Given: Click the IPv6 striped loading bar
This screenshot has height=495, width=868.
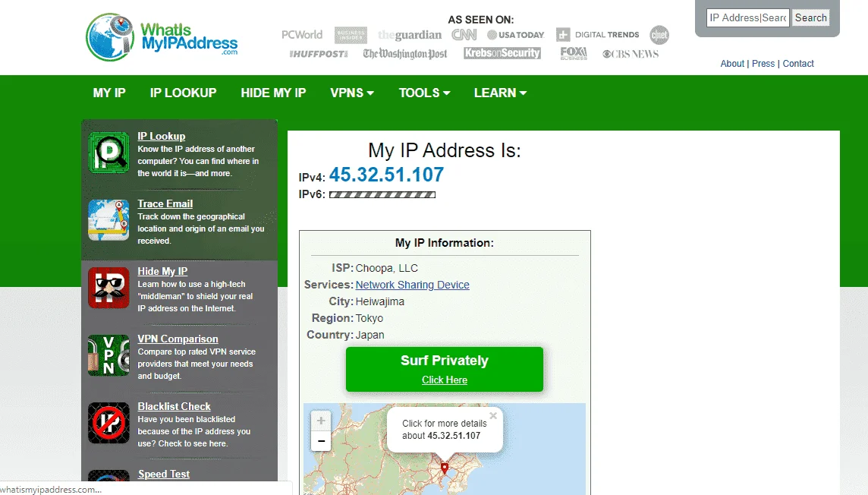Looking at the screenshot, I should 382,194.
